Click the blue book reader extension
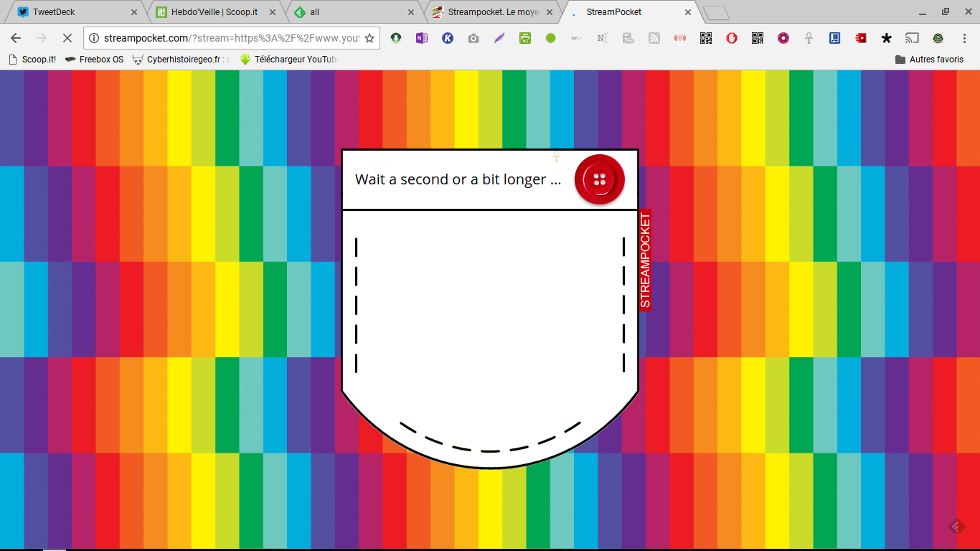The height and width of the screenshot is (551, 980). [835, 38]
